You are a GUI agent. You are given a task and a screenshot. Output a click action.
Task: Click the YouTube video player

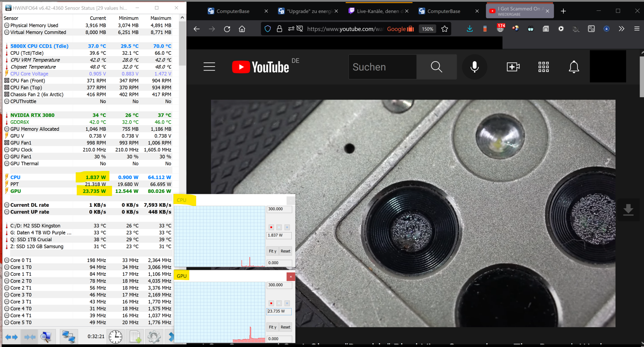click(413, 213)
